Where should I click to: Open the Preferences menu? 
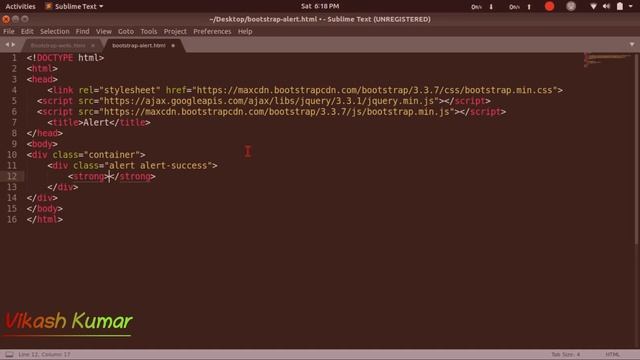(212, 31)
